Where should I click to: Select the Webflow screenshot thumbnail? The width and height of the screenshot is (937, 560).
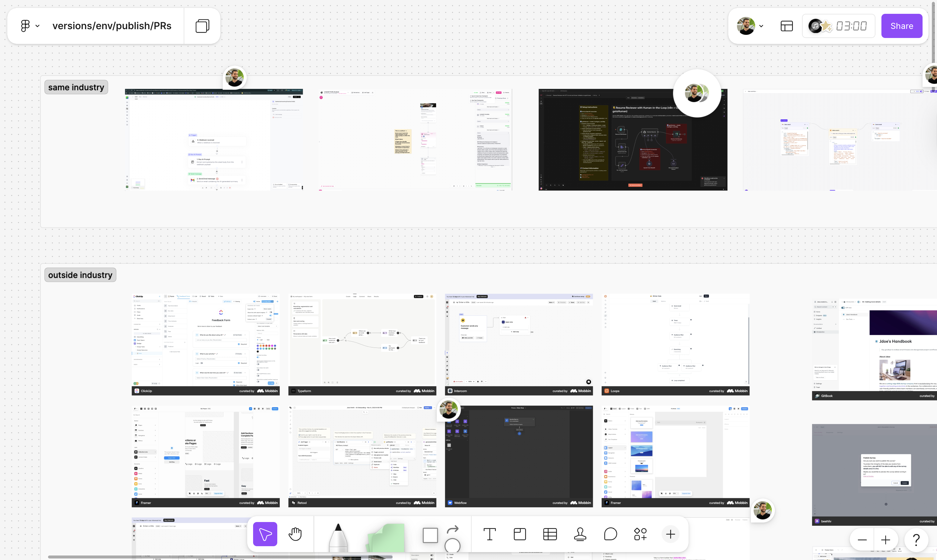pyautogui.click(x=519, y=456)
